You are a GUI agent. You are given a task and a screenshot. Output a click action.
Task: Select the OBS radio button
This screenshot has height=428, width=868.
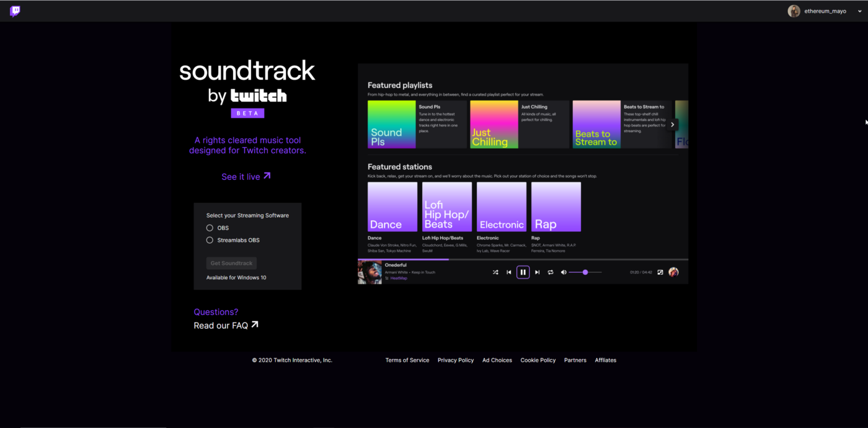pos(210,228)
